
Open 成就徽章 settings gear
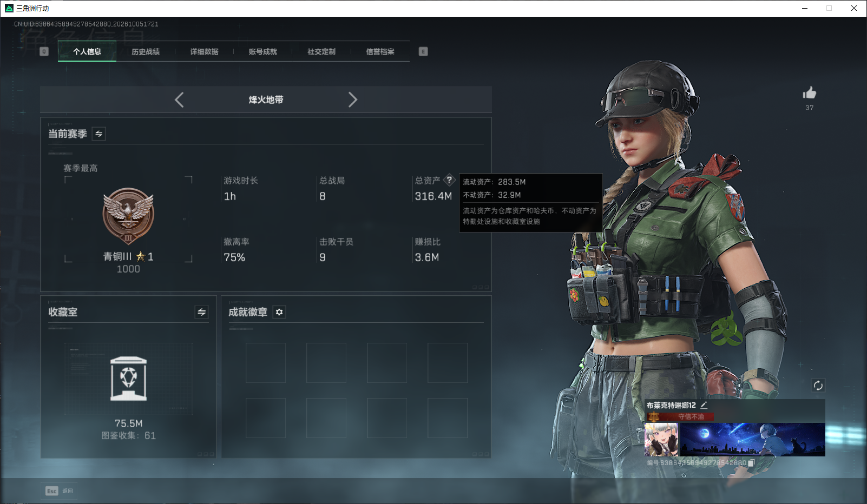coord(279,312)
